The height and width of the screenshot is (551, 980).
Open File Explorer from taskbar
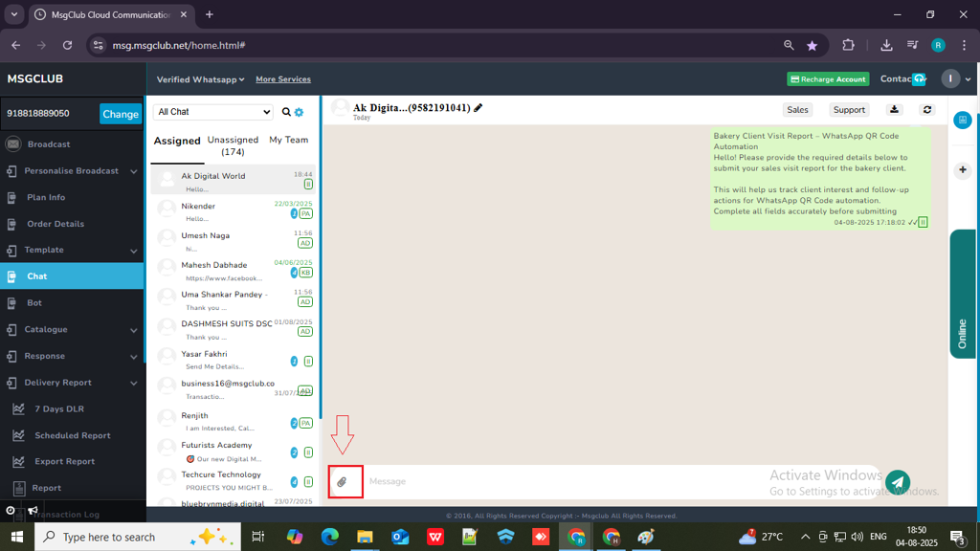(365, 537)
